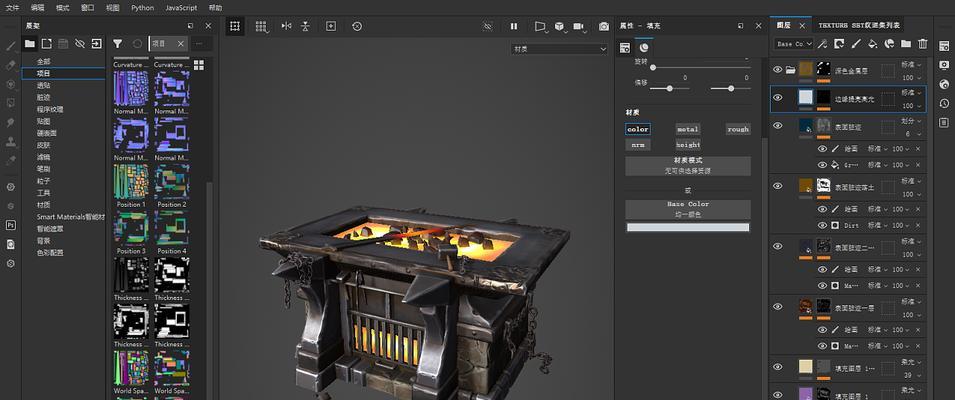
Task: Click the Photoshop export Ps icon
Action: tap(10, 225)
